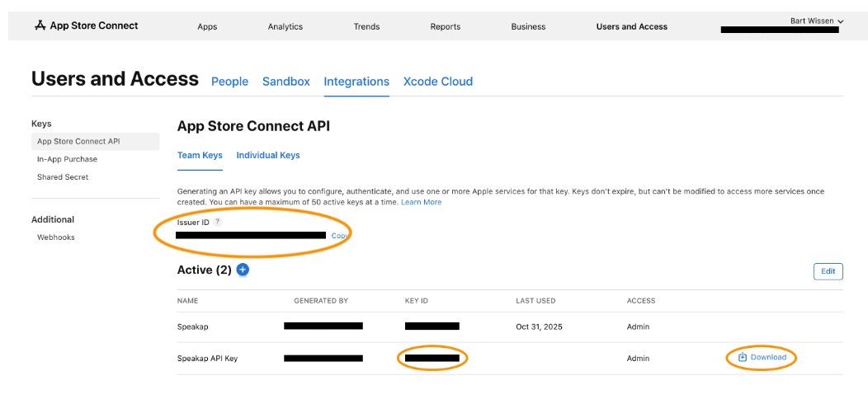
Task: Click the KEY ID column header
Action: [x=417, y=301]
